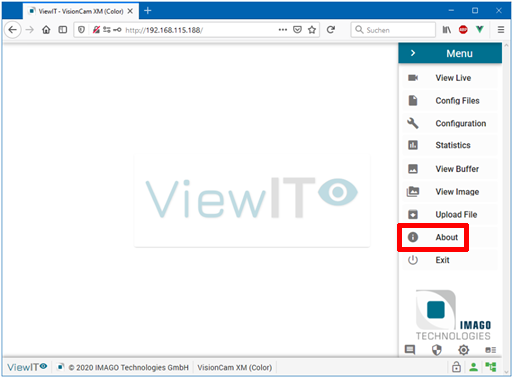Close the ViewIT - VisionCam XM tab
The width and height of the screenshot is (513, 378).
[x=130, y=11]
